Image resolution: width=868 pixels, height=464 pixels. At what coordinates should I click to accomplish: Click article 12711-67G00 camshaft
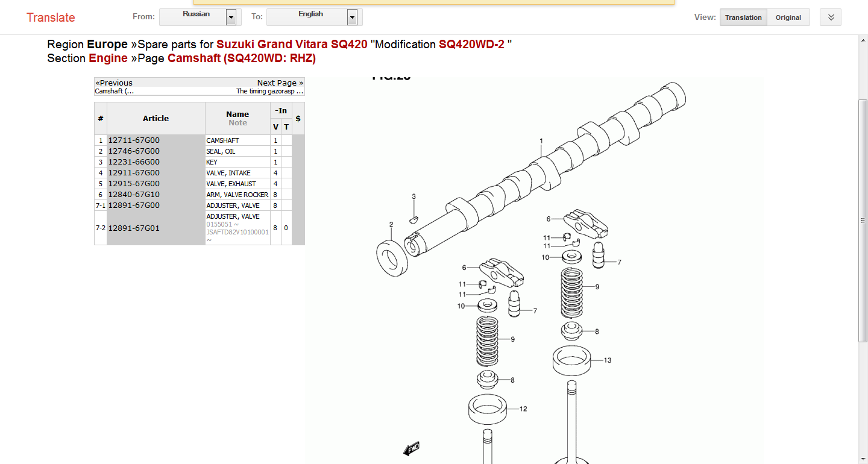coord(134,140)
